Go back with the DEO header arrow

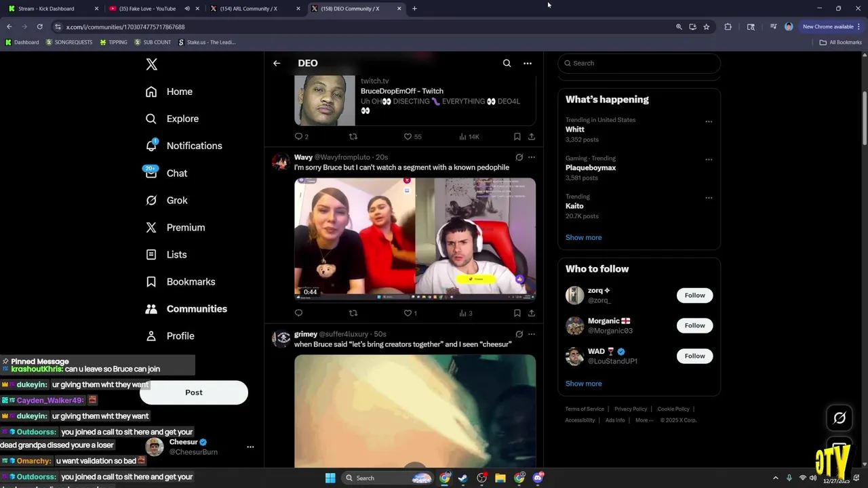(277, 63)
